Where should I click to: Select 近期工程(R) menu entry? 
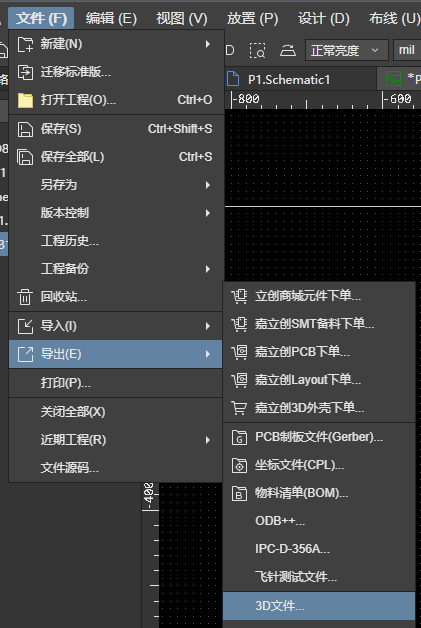115,440
